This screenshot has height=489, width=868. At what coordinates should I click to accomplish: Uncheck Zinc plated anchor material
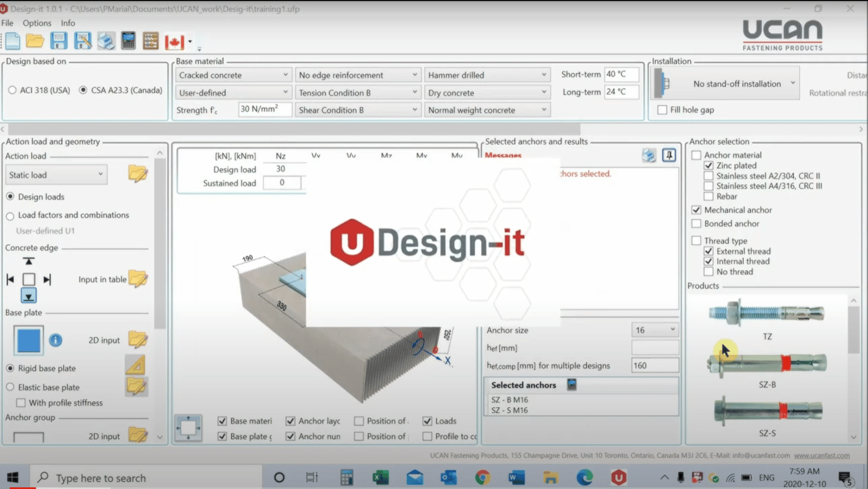(x=709, y=166)
